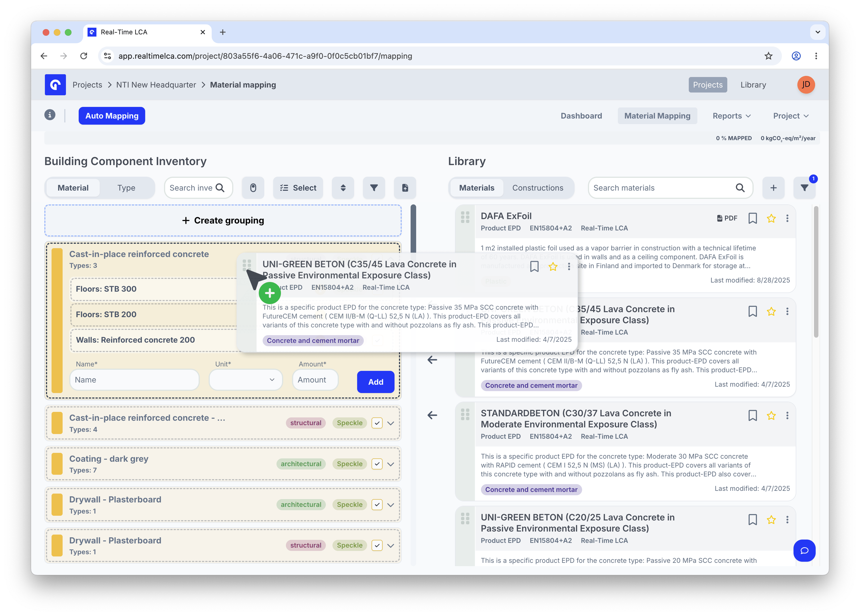Expand Cast-in-place reinforced concrete - ... group

(391, 423)
